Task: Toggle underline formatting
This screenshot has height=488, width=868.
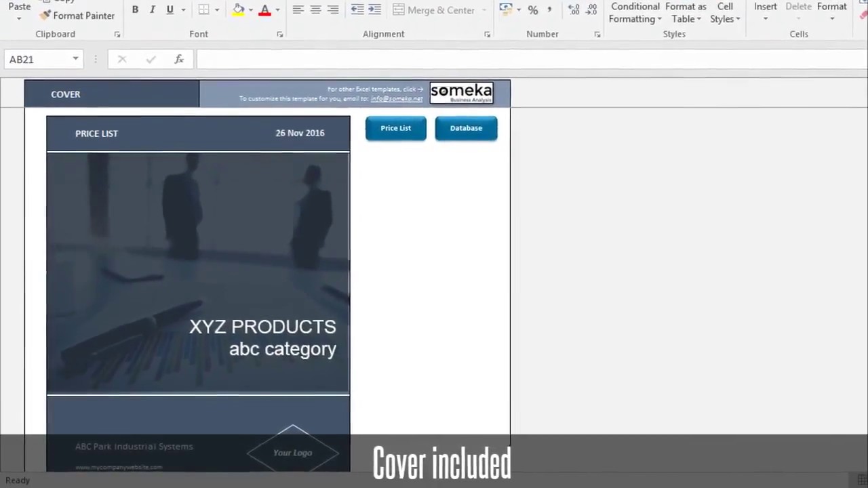Action: pos(170,9)
